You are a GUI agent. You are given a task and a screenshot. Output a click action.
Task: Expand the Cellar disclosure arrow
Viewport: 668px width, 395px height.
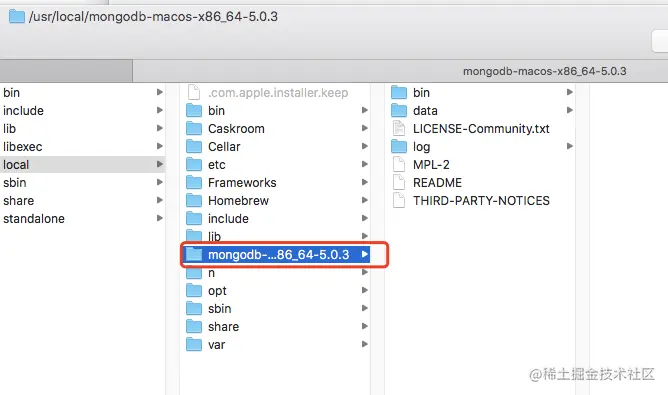tap(365, 146)
